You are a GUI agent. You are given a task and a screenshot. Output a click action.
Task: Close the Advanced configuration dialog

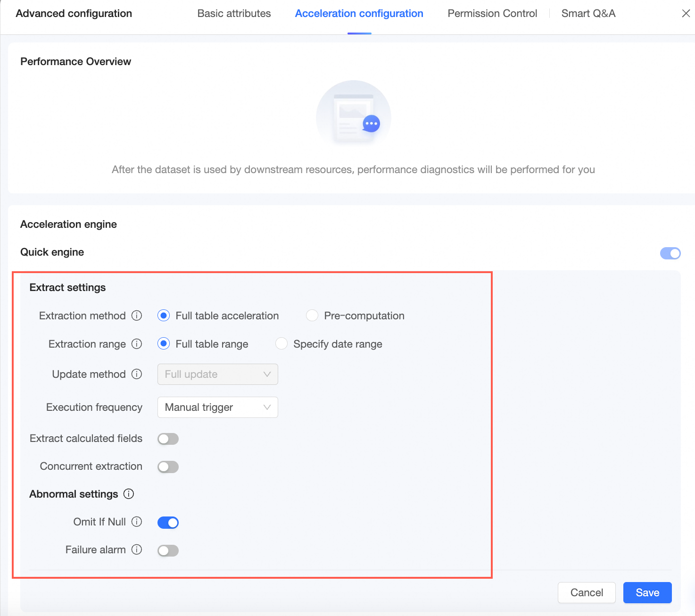pyautogui.click(x=686, y=13)
